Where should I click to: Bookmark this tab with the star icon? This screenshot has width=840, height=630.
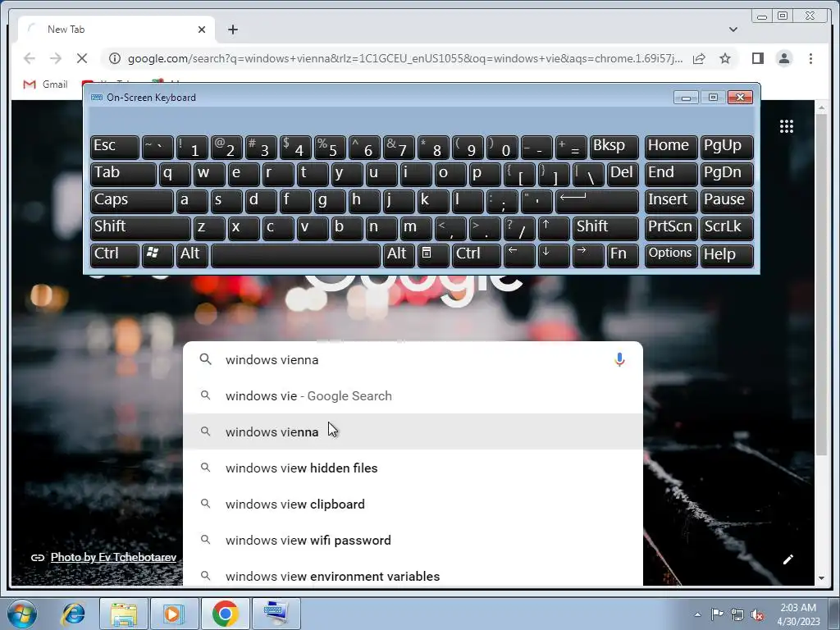(x=725, y=58)
